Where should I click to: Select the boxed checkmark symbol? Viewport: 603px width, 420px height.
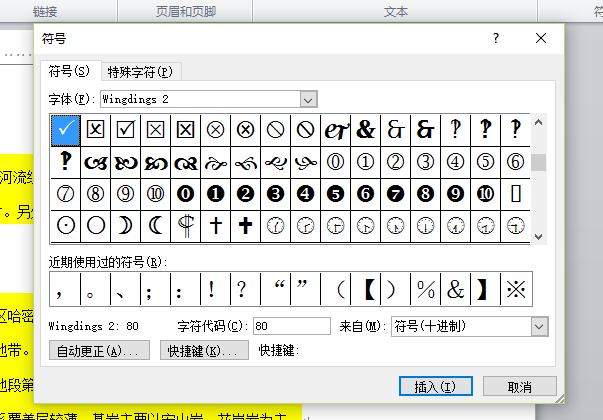[125, 130]
